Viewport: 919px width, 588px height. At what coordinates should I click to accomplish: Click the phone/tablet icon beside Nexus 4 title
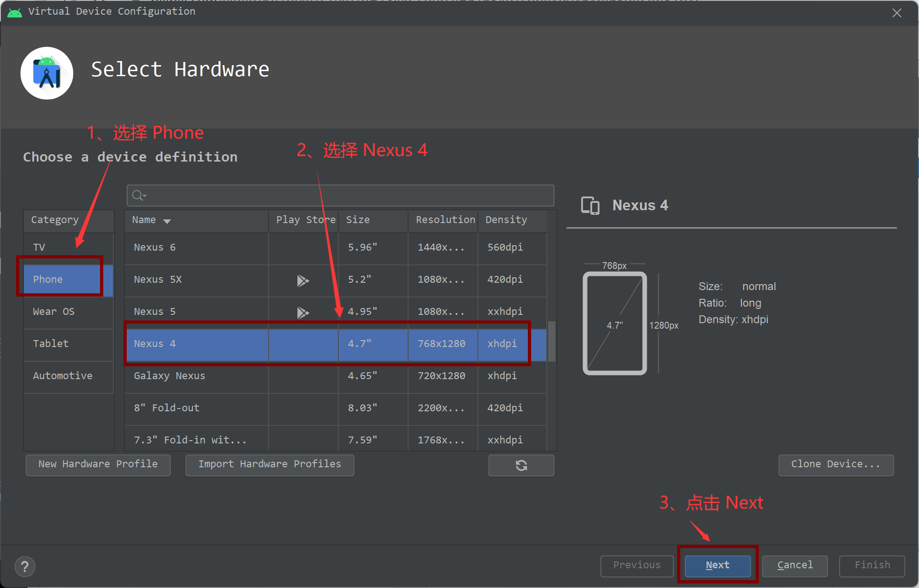[590, 206]
